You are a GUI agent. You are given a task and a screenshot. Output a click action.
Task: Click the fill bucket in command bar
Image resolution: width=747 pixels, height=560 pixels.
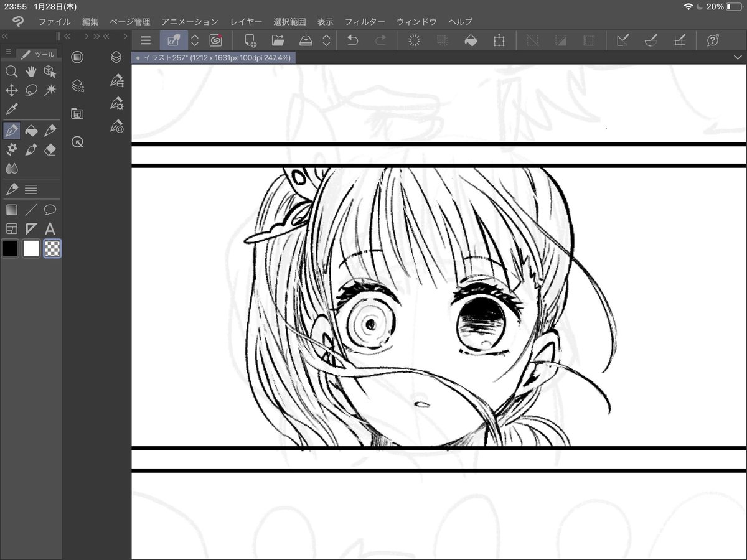[x=471, y=40]
